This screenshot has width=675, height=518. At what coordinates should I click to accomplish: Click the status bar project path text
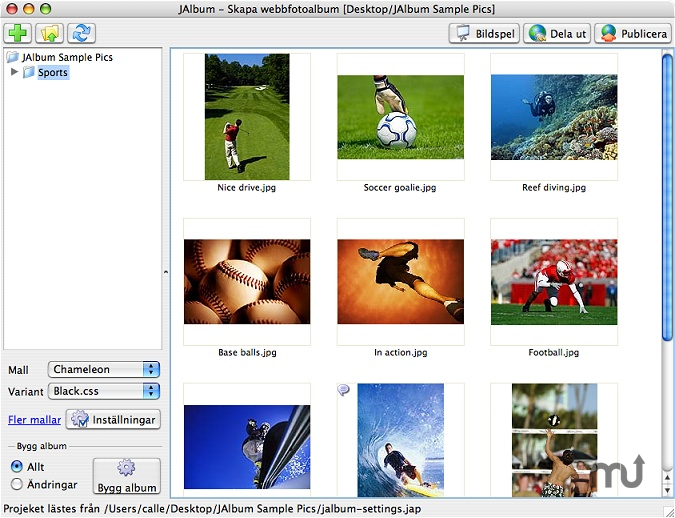[212, 509]
